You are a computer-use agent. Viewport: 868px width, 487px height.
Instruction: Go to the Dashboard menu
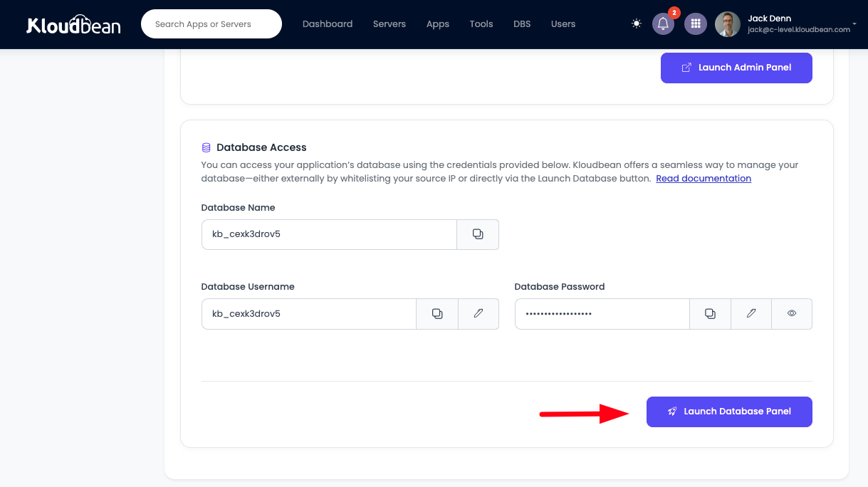pos(328,23)
